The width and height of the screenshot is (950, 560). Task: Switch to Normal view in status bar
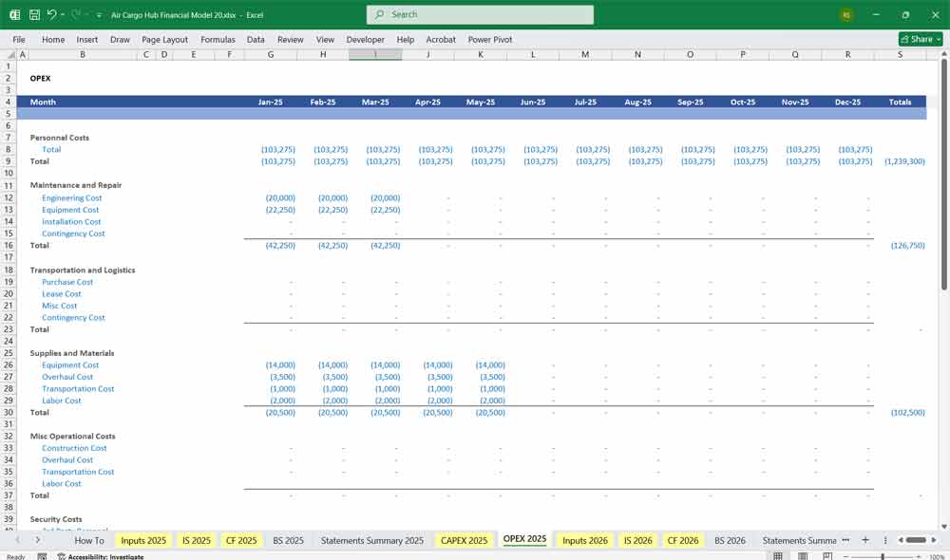778,556
